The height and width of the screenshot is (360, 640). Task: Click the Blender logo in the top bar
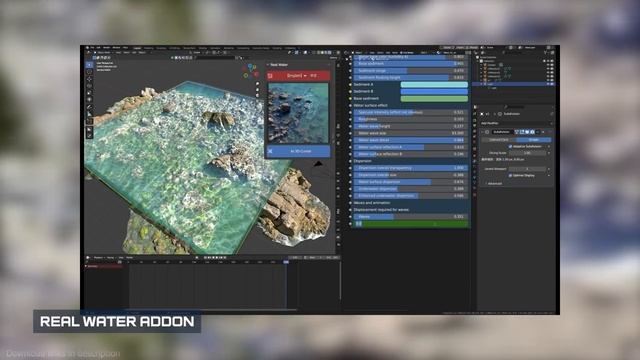click(87, 48)
